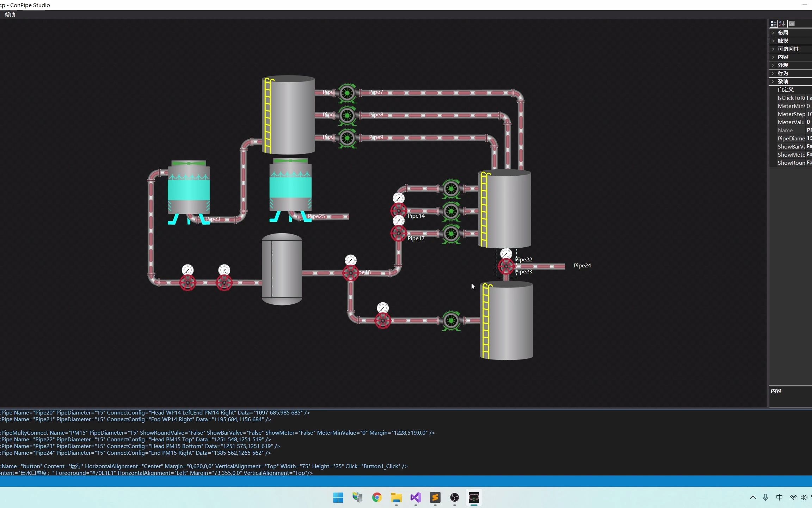The height and width of the screenshot is (508, 812).
Task: Expand the 内容 property category
Action: tap(773, 57)
